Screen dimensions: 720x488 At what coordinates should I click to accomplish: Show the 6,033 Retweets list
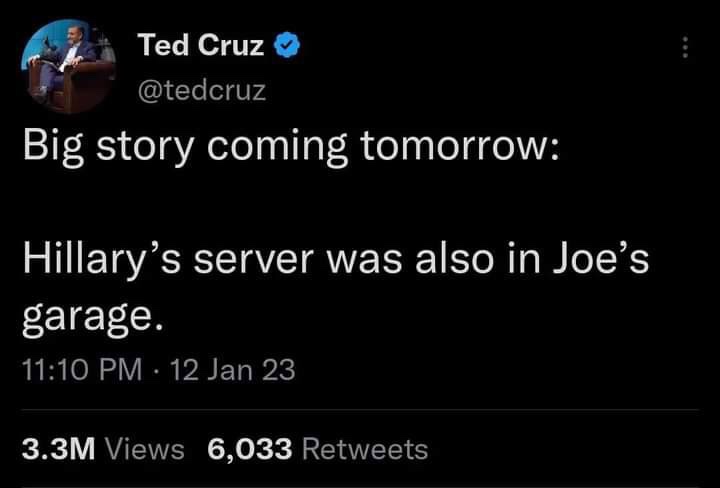tap(317, 449)
